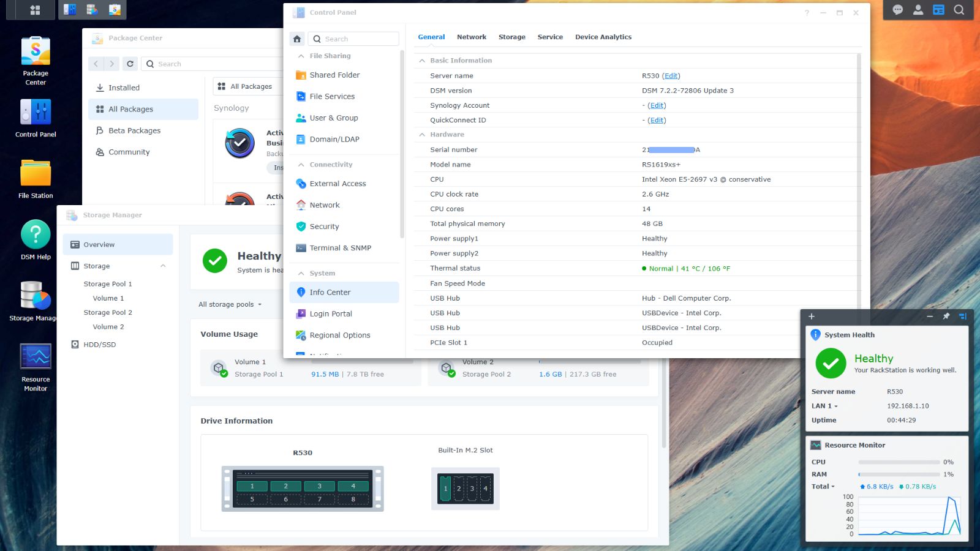Switch to Package Center in the taskbar
Screen dimensions: 980x551
pyautogui.click(x=115, y=10)
